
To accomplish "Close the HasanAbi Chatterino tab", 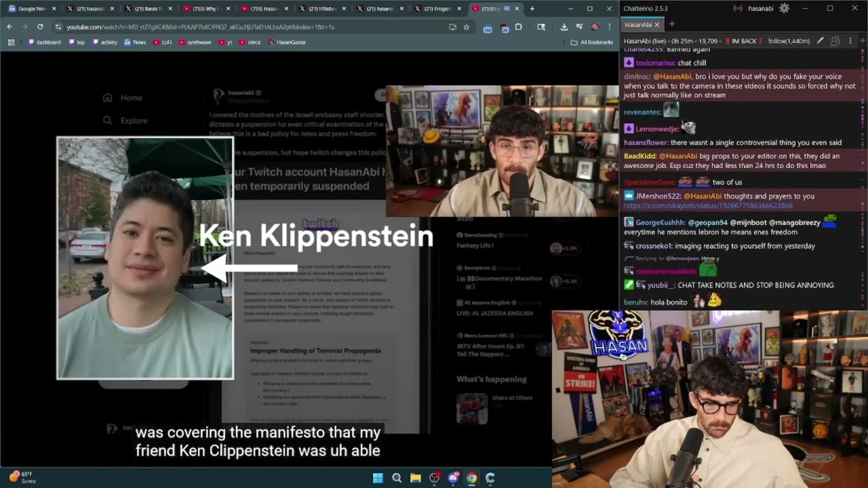I will 657,24.
